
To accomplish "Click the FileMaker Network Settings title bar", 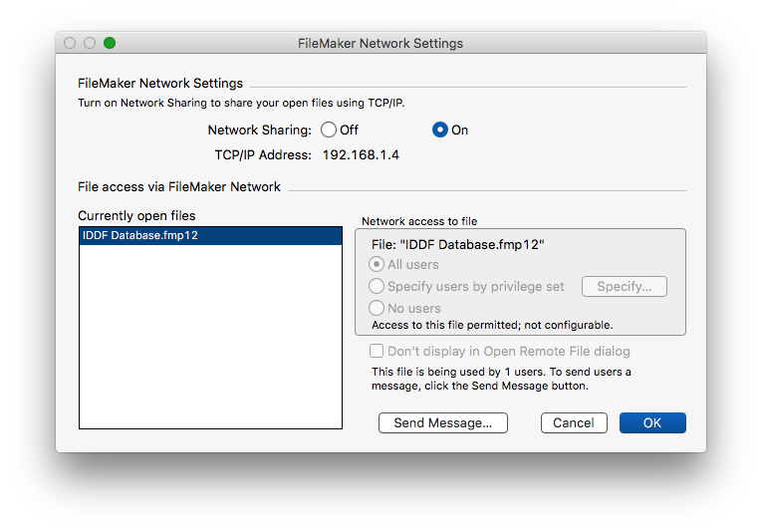I will (x=381, y=43).
